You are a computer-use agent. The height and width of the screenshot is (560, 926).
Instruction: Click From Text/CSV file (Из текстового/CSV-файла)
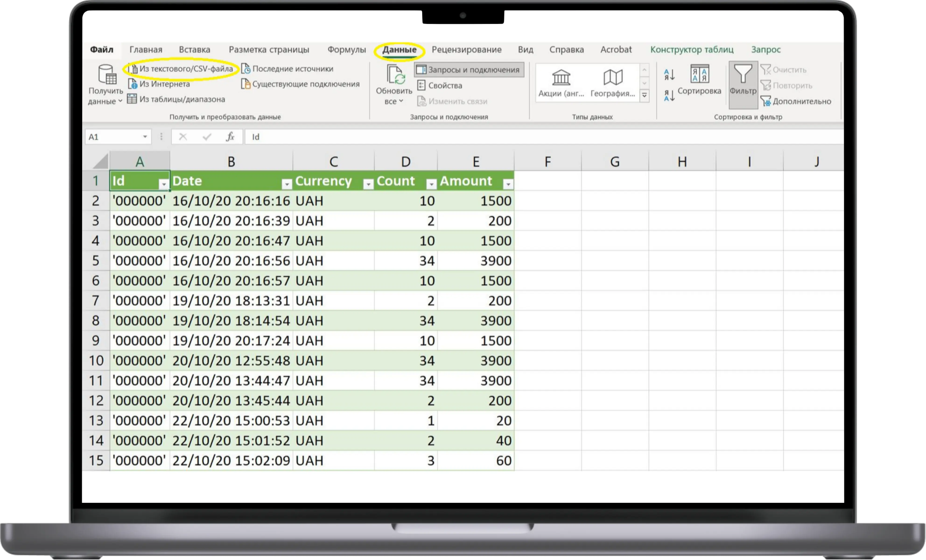pyautogui.click(x=186, y=69)
